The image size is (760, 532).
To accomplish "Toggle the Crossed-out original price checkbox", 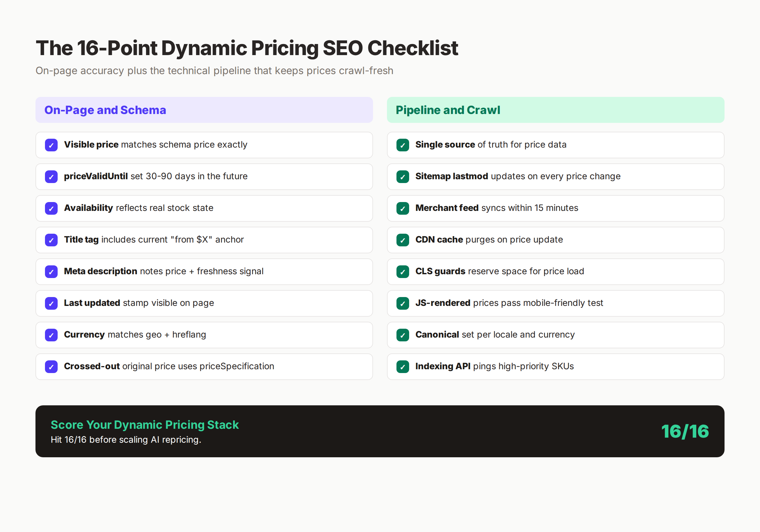I will [x=51, y=366].
